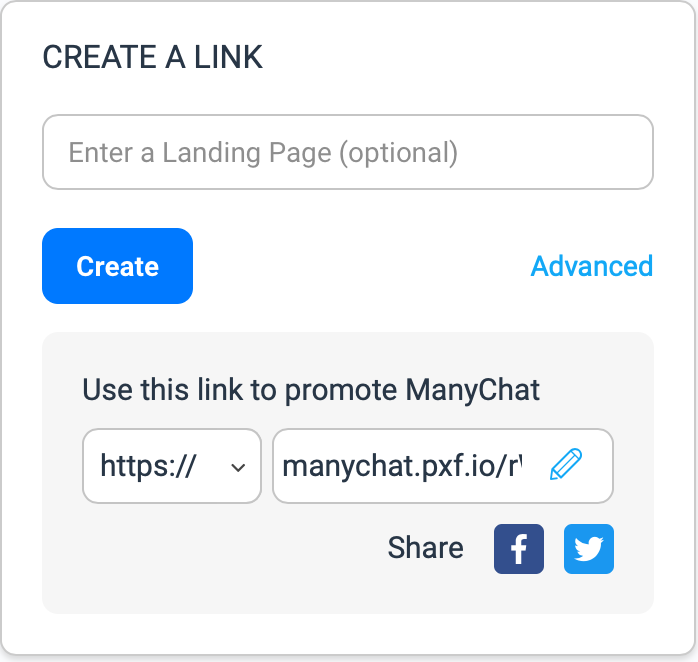Post the promo link to Facebook
Screen dimensions: 698x662
519,549
